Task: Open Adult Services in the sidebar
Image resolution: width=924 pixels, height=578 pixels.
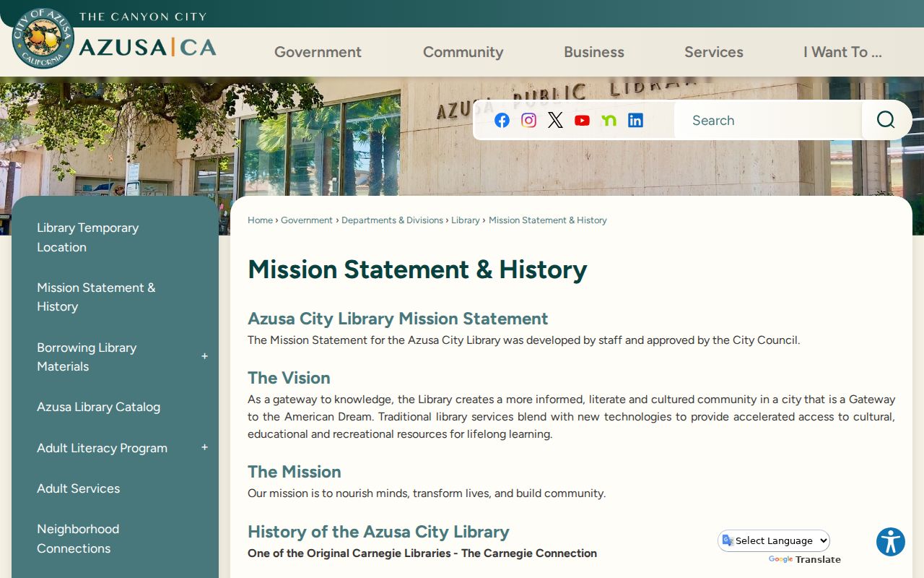Action: coord(78,488)
